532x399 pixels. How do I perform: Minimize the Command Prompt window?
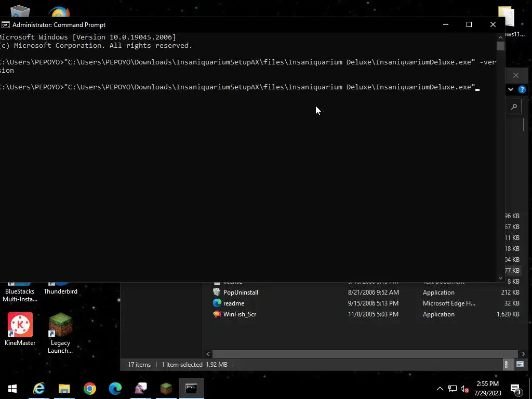click(x=446, y=24)
